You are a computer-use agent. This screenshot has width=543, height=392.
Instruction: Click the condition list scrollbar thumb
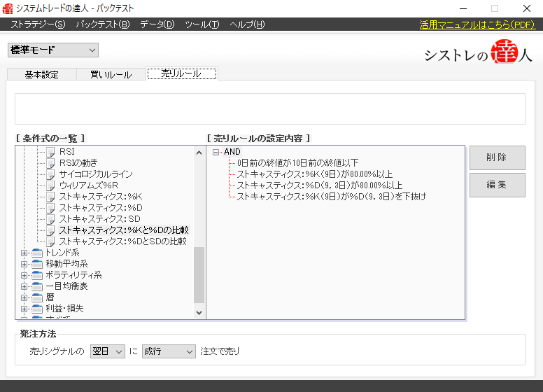click(x=199, y=275)
